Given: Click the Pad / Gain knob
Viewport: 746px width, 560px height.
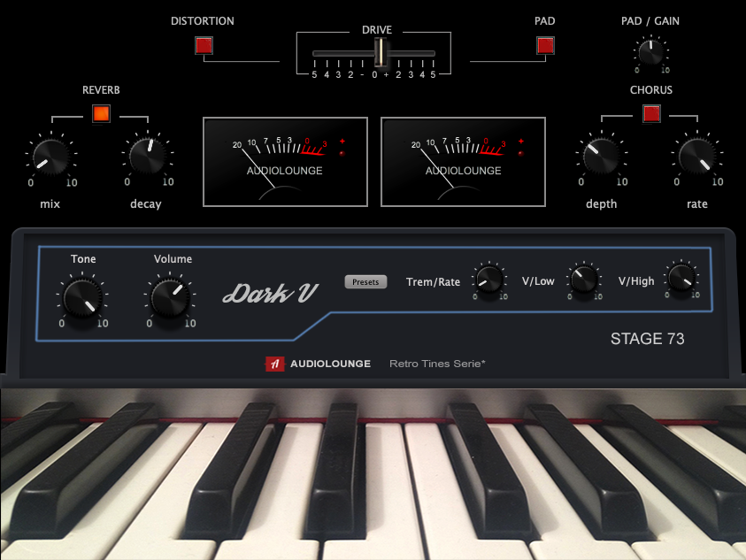Looking at the screenshot, I should (x=650, y=52).
